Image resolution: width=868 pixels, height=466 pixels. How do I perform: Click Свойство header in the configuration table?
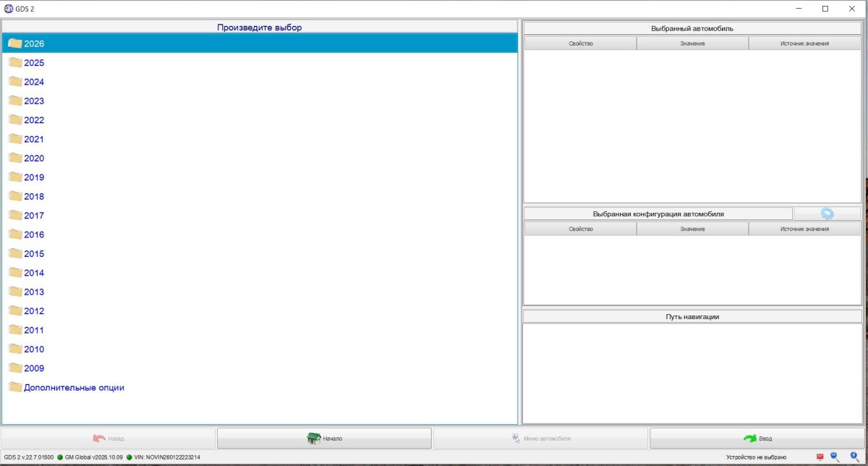[580, 229]
